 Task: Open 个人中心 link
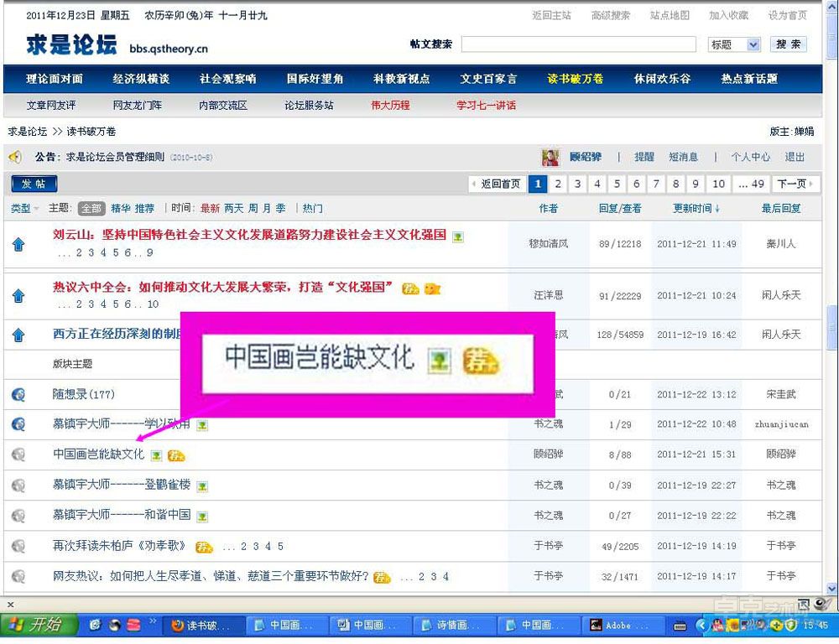[x=751, y=158]
